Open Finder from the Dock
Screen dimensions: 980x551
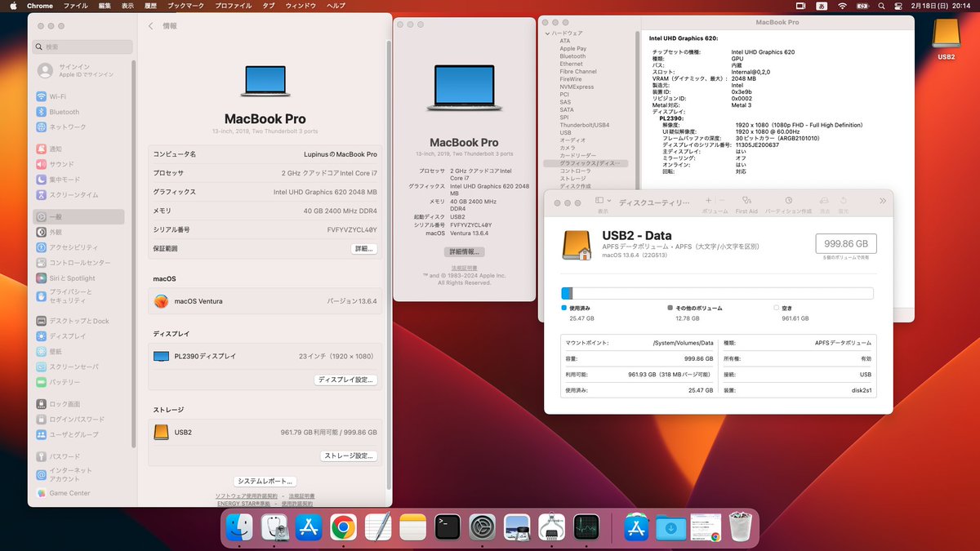(239, 527)
